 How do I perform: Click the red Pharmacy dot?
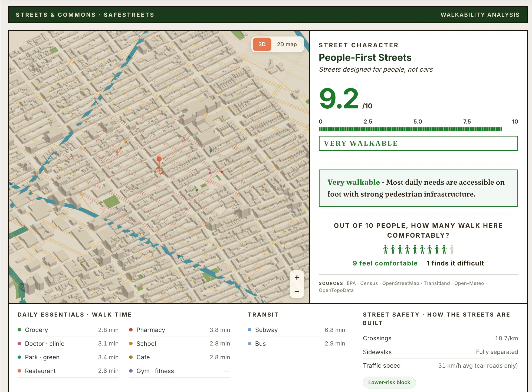pyautogui.click(x=131, y=330)
